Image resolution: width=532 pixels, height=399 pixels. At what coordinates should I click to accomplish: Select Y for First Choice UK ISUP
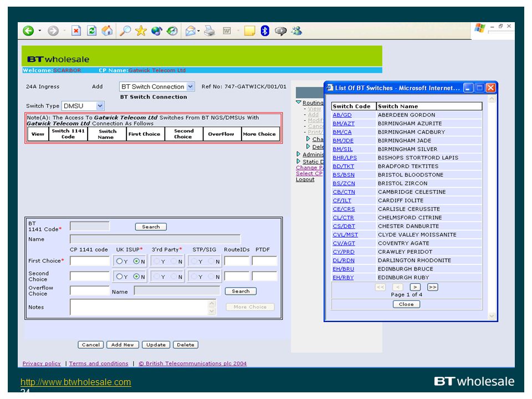pyautogui.click(x=119, y=261)
